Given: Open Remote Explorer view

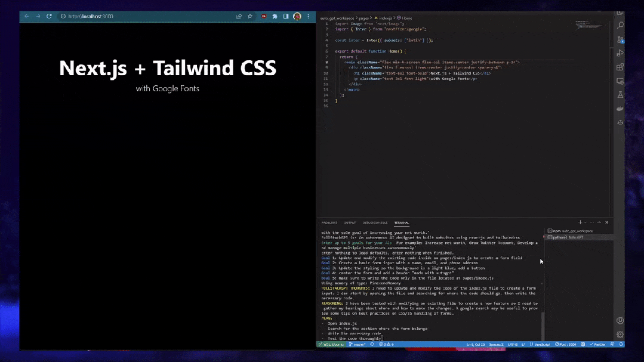Looking at the screenshot, I should coord(620,81).
